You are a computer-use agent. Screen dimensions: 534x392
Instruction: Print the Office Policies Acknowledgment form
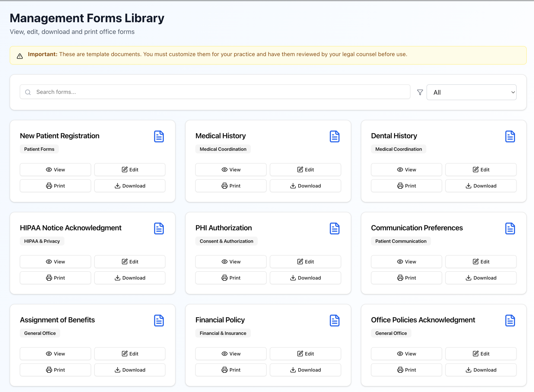point(407,370)
